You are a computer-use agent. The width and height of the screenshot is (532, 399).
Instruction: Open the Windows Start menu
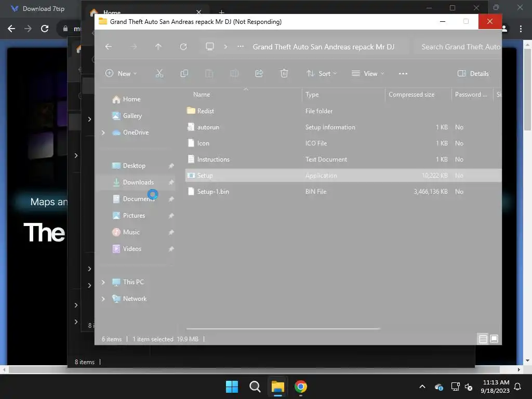coord(232,387)
